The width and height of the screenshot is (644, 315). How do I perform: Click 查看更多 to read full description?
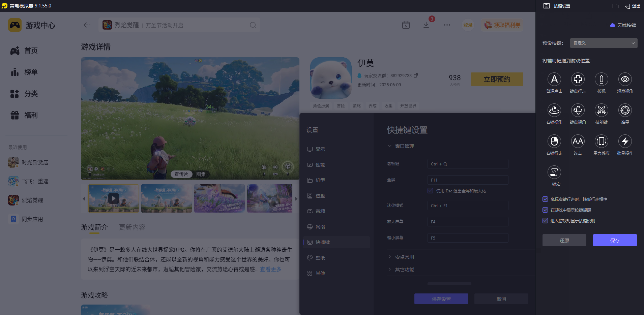(270, 269)
